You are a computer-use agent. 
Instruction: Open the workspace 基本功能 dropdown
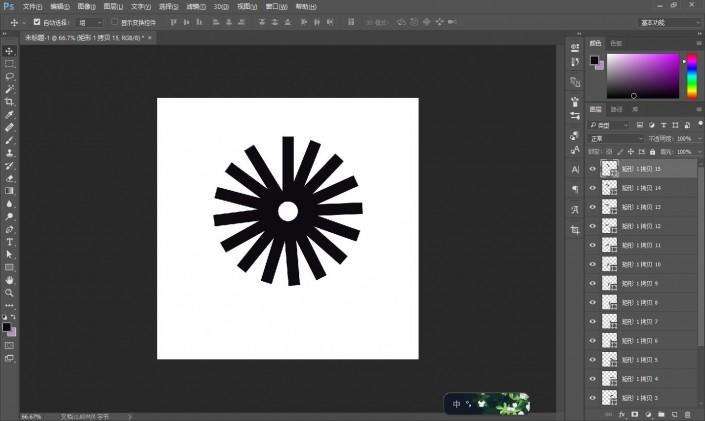(669, 22)
